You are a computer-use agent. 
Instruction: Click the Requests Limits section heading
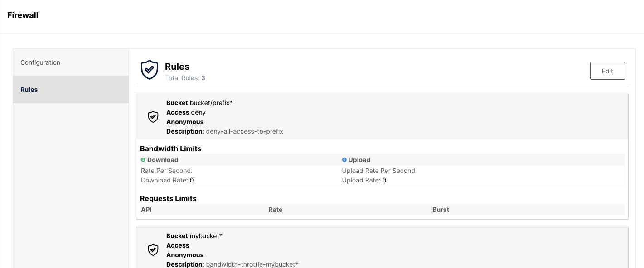(x=168, y=198)
